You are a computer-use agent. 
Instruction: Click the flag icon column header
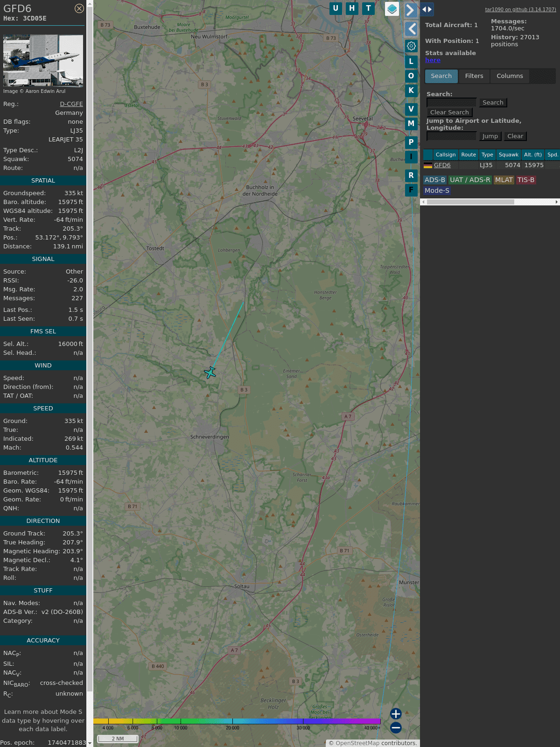428,155
